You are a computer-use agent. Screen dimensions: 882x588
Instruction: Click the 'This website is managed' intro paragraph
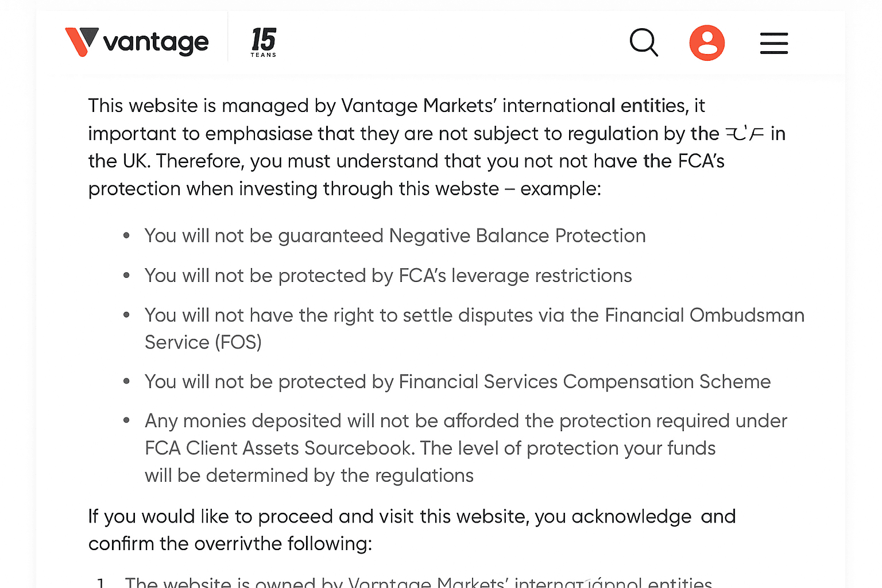pos(436,147)
